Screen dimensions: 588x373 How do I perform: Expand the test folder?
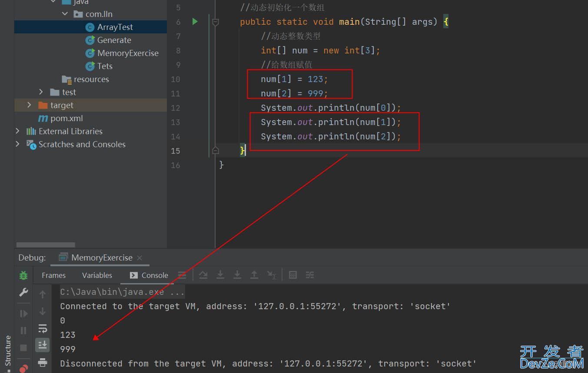pyautogui.click(x=41, y=92)
